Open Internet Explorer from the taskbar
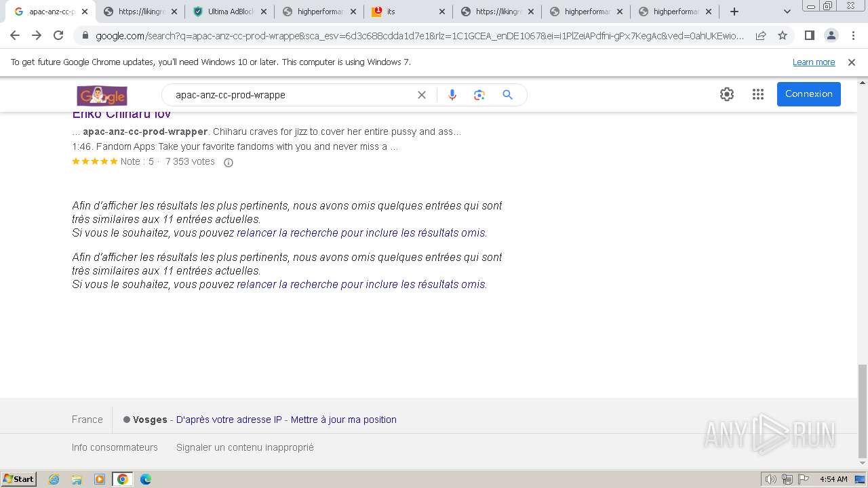 pos(54,479)
